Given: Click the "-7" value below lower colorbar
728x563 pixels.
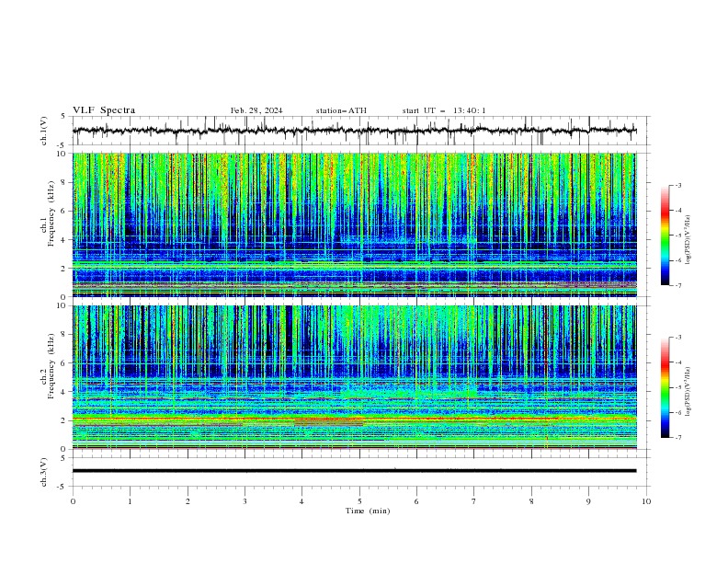Looking at the screenshot, I should point(677,437).
